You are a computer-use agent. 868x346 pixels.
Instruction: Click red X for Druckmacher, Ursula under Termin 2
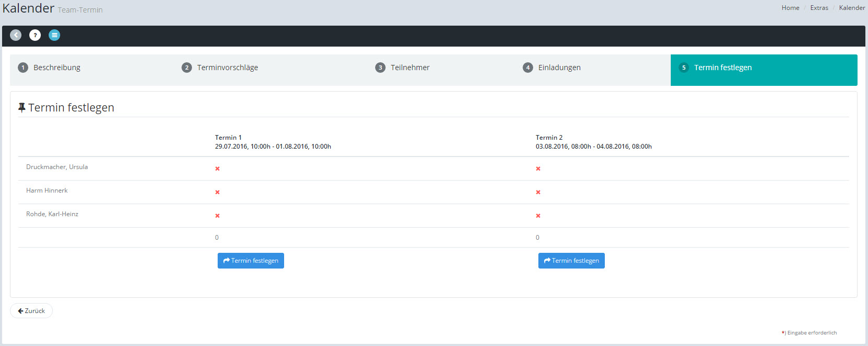point(538,169)
